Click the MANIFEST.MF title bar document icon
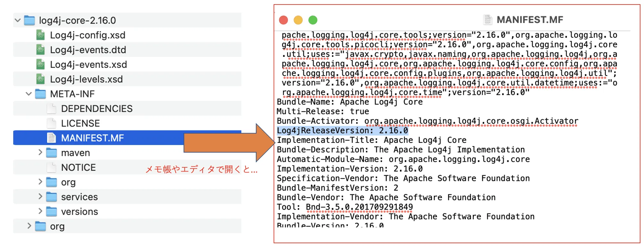Viewport: 644px width, 250px height. [488, 20]
